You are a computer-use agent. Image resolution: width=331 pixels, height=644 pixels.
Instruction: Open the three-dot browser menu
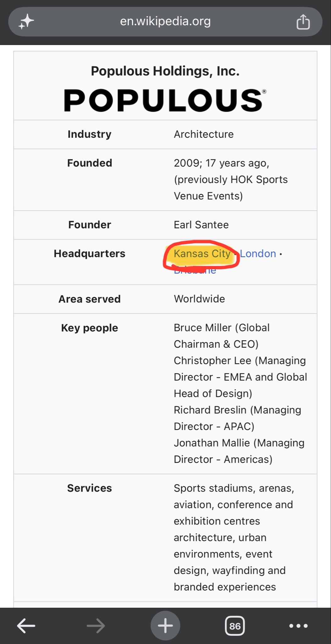pyautogui.click(x=298, y=626)
